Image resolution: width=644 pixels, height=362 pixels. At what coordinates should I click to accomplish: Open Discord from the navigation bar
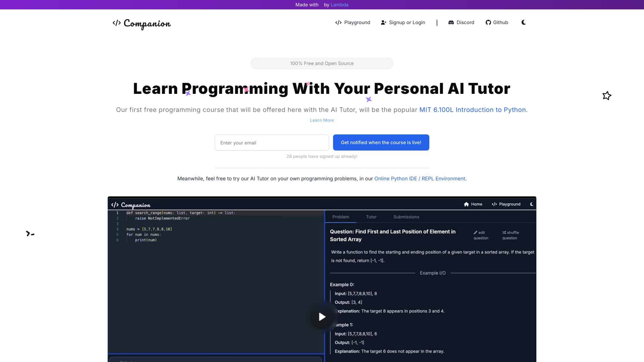tap(461, 22)
